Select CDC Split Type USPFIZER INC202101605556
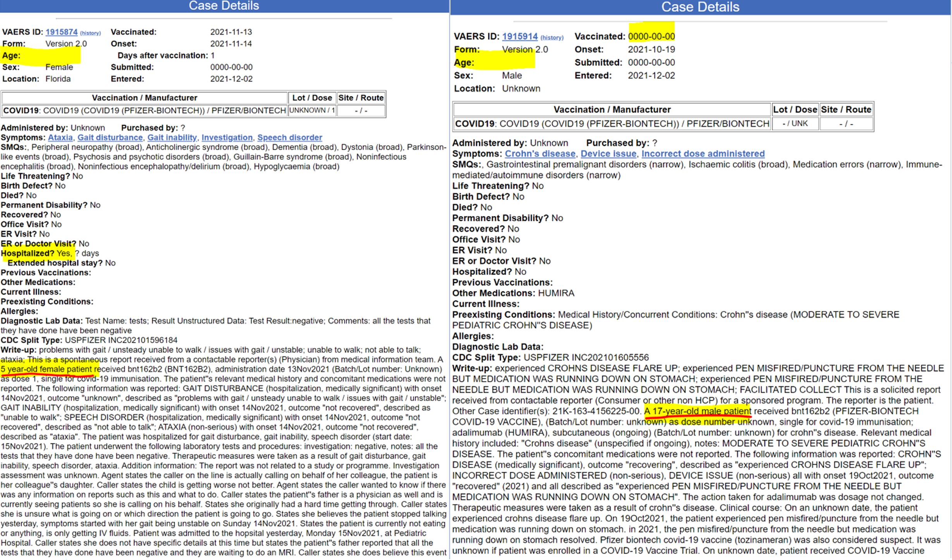 (x=550, y=357)
